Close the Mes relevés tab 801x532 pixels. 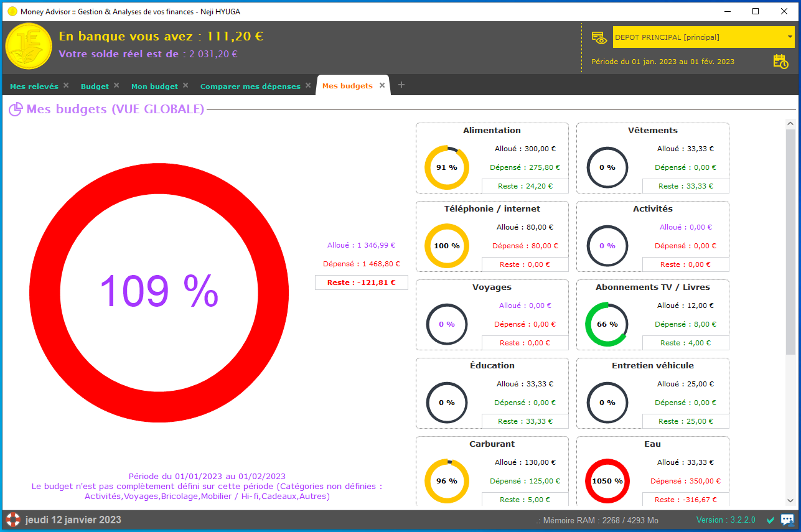pyautogui.click(x=66, y=85)
